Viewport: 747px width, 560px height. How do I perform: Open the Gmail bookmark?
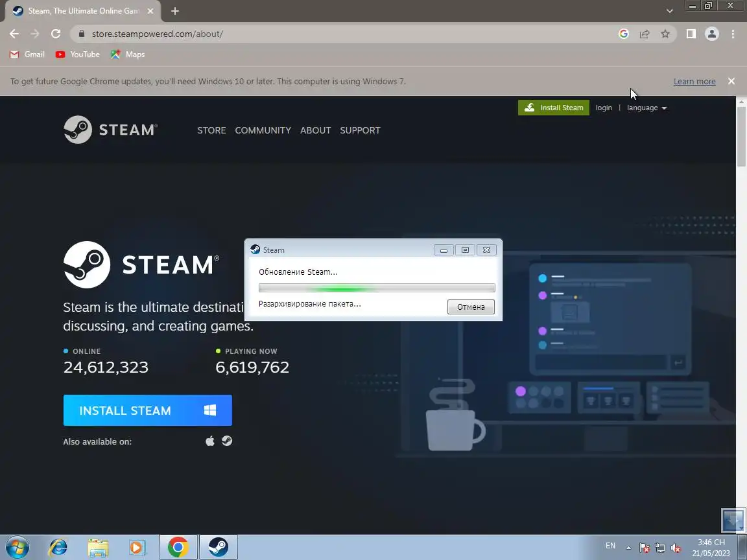[x=27, y=54]
